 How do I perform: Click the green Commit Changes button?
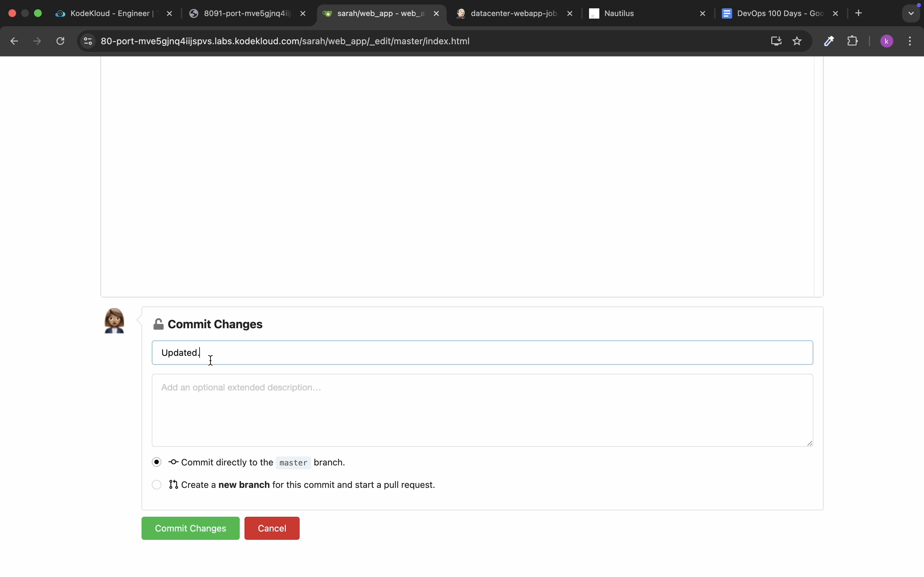pos(190,528)
